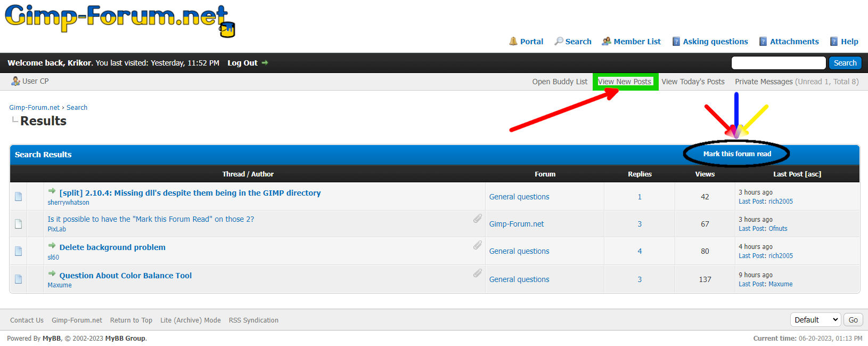Click Open Buddy List

coord(560,82)
